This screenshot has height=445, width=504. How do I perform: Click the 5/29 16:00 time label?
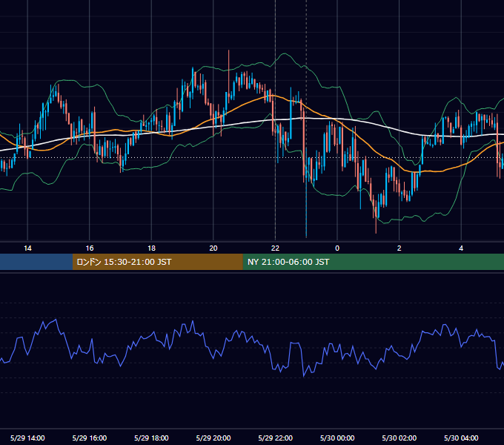click(90, 438)
